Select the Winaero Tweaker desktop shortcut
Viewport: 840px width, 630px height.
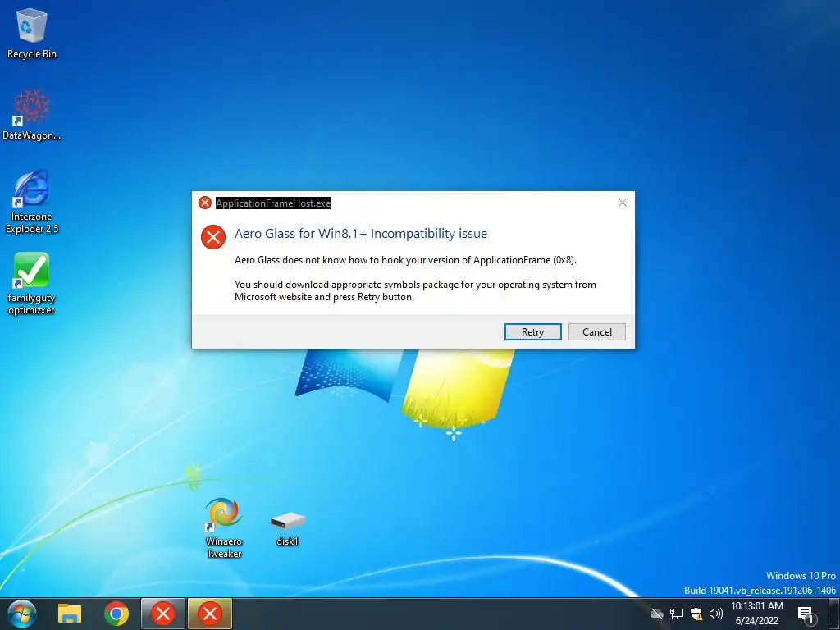(x=224, y=527)
